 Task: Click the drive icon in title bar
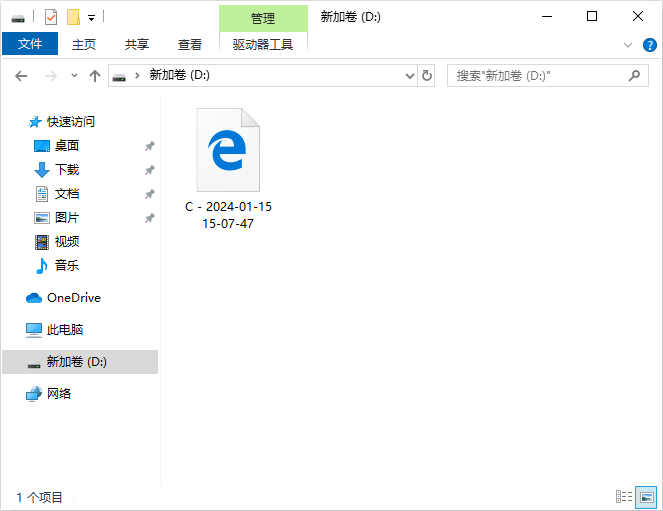click(x=18, y=18)
